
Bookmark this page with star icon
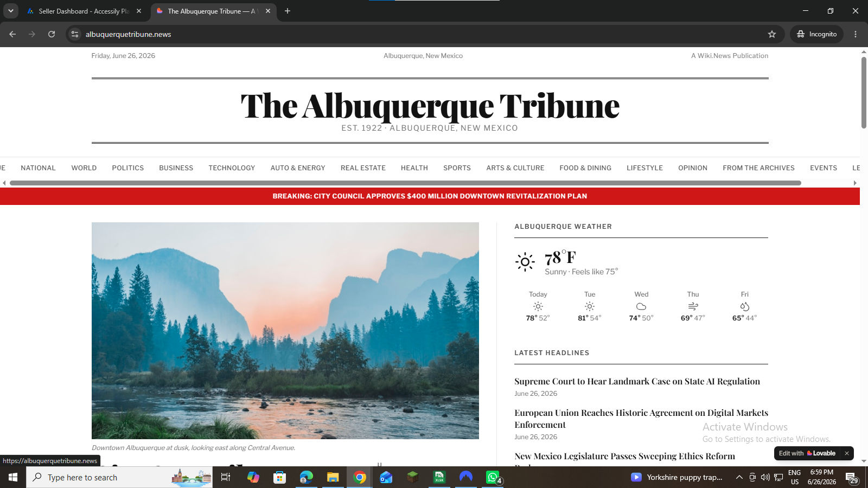[772, 34]
